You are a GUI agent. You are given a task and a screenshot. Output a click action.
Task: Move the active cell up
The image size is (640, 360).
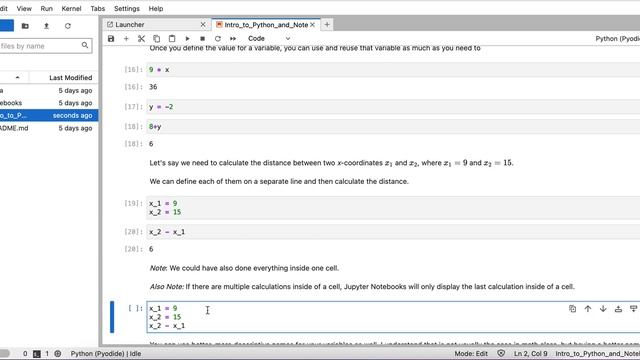588,309
